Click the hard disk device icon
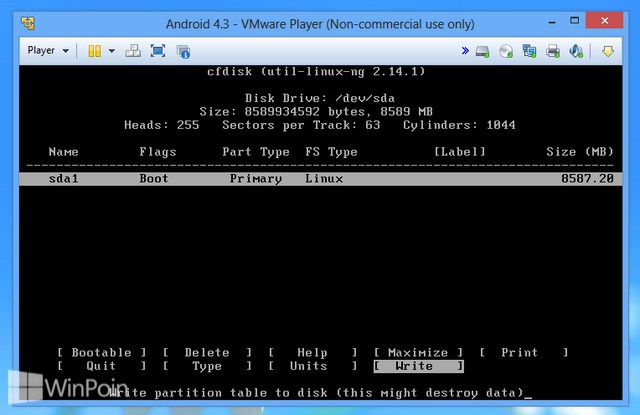The width and height of the screenshot is (640, 415). tap(482, 51)
